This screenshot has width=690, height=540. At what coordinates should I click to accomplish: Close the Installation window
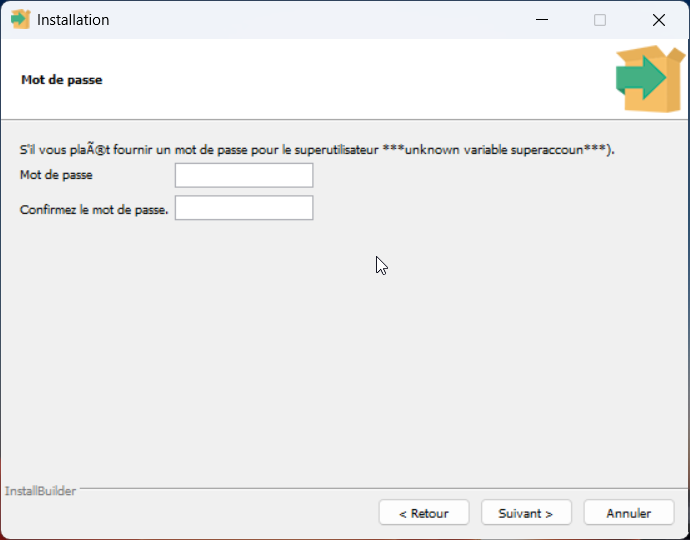click(x=659, y=20)
